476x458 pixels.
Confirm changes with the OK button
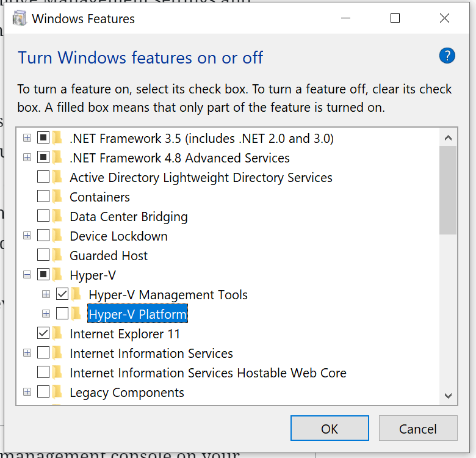(x=330, y=428)
